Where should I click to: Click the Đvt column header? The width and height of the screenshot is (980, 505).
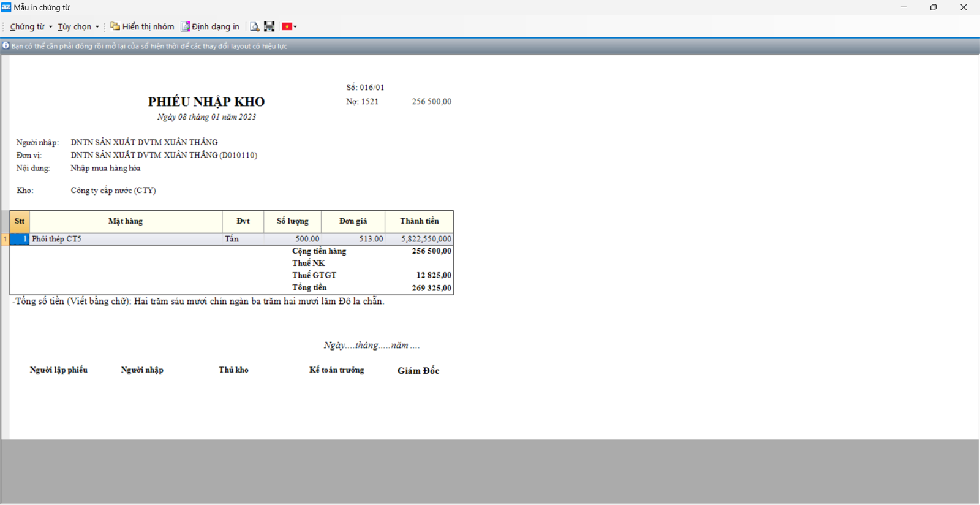[x=243, y=221]
